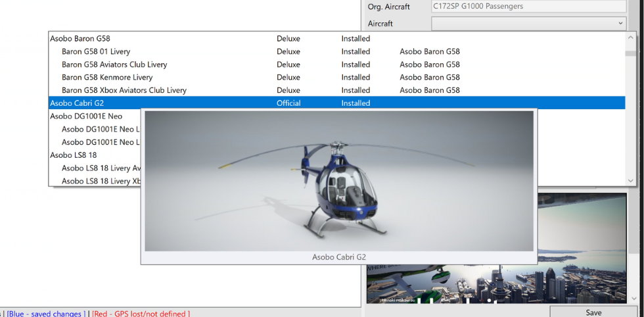This screenshot has height=317, width=644.
Task: Select Baron G58 Xbox Aviators Club Livery
Action: click(124, 90)
